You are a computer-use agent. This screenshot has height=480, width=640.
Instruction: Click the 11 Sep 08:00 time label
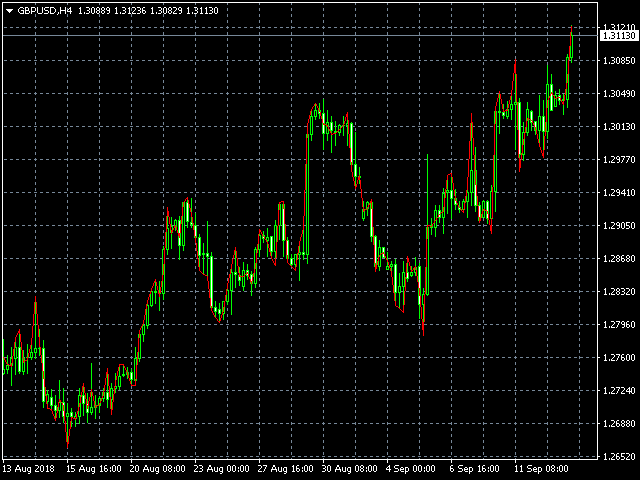click(x=541, y=469)
